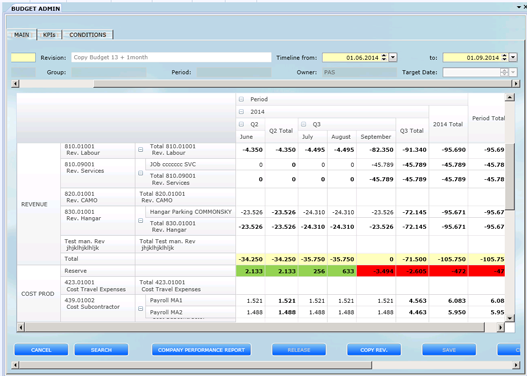The width and height of the screenshot is (527, 376).
Task: Select the Total 820.01001 Rev. CAMO row
Action: tap(185, 197)
